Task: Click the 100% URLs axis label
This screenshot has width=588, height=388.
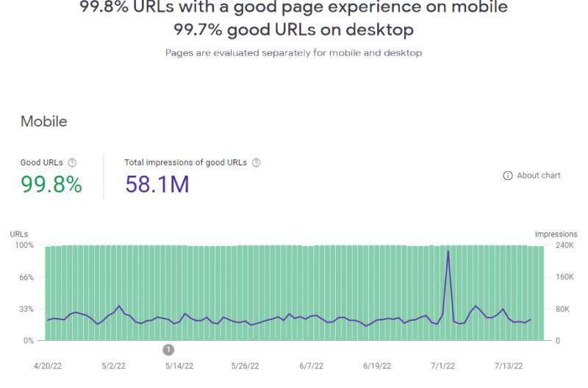Action: tap(24, 245)
